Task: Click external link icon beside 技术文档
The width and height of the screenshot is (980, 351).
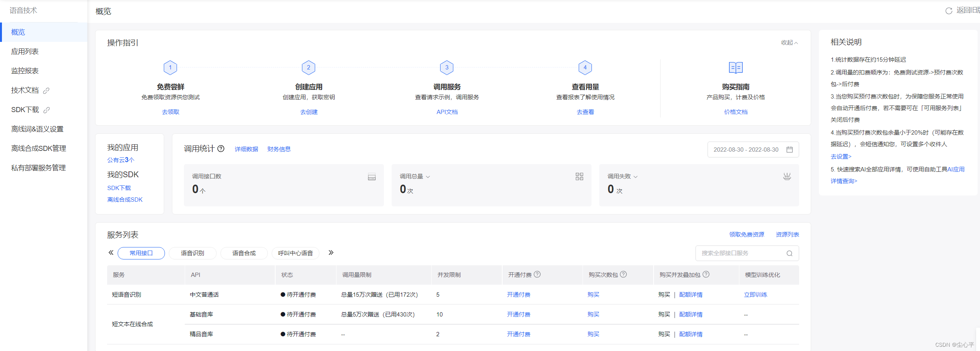Action: 46,90
